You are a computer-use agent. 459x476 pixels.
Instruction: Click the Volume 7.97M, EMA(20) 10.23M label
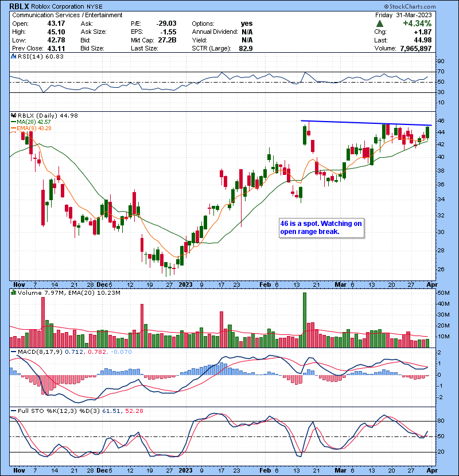pyautogui.click(x=69, y=292)
